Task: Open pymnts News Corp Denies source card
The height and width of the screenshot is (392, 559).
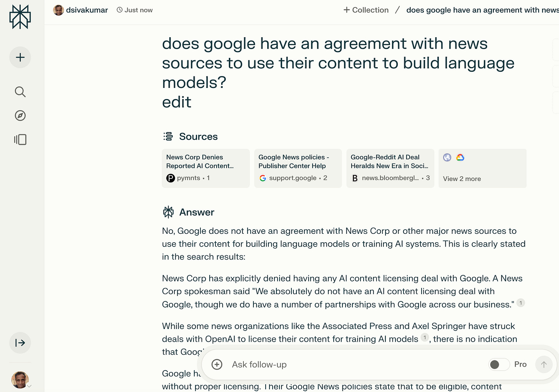Action: click(x=206, y=168)
